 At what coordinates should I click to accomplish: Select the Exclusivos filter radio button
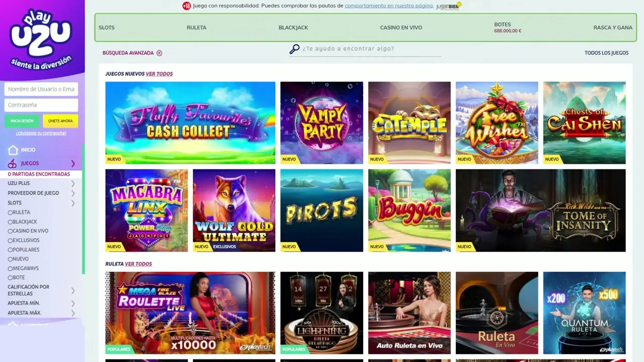[10, 240]
